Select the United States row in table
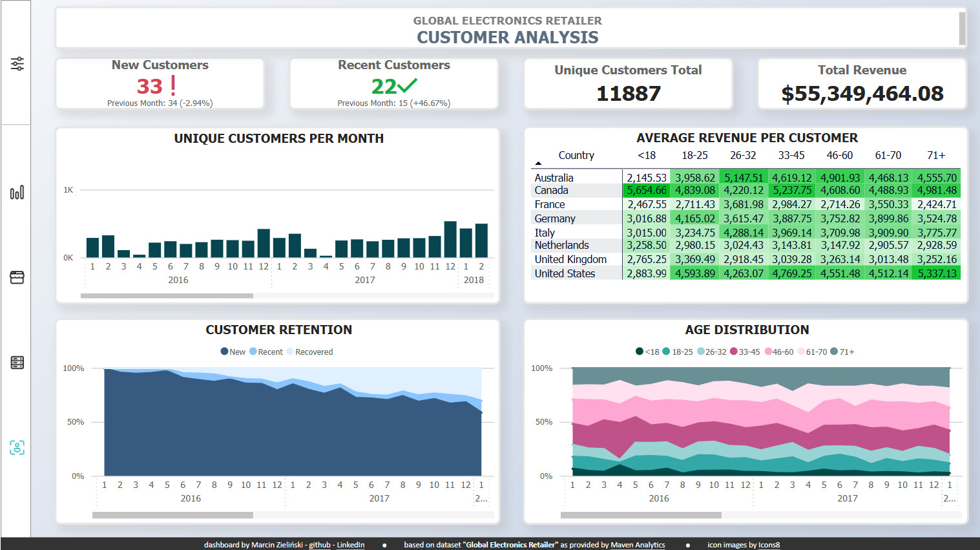This screenshot has width=980, height=550. pyautogui.click(x=747, y=273)
